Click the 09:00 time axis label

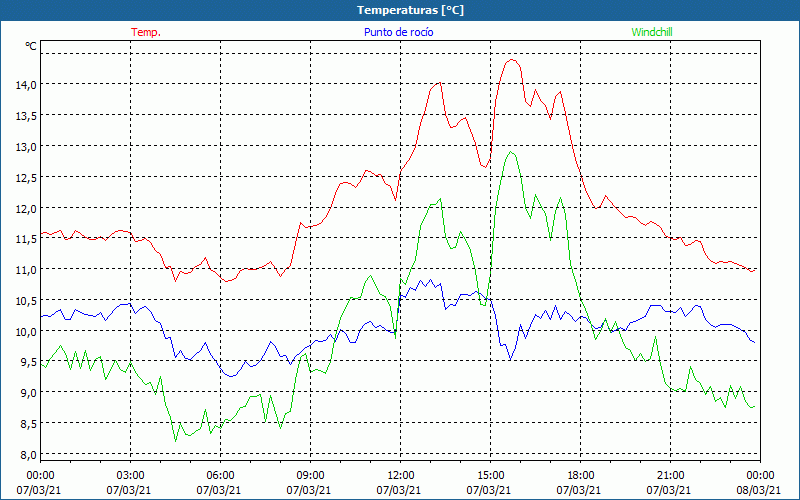click(x=310, y=476)
